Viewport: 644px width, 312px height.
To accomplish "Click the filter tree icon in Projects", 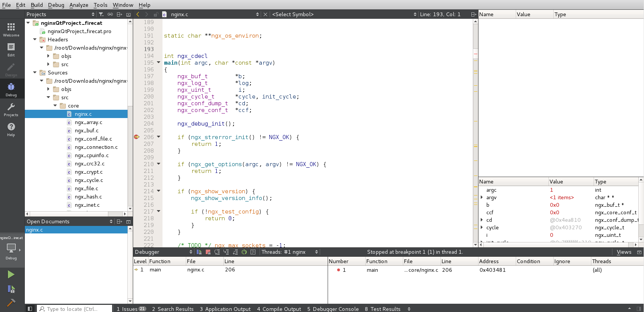I will coord(101,14).
